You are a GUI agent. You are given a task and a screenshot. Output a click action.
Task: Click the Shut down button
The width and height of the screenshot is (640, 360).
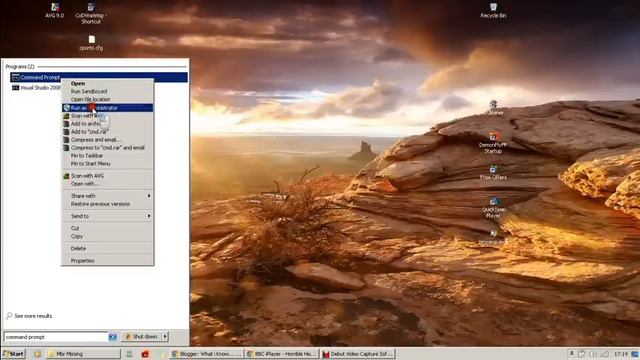pyautogui.click(x=142, y=336)
